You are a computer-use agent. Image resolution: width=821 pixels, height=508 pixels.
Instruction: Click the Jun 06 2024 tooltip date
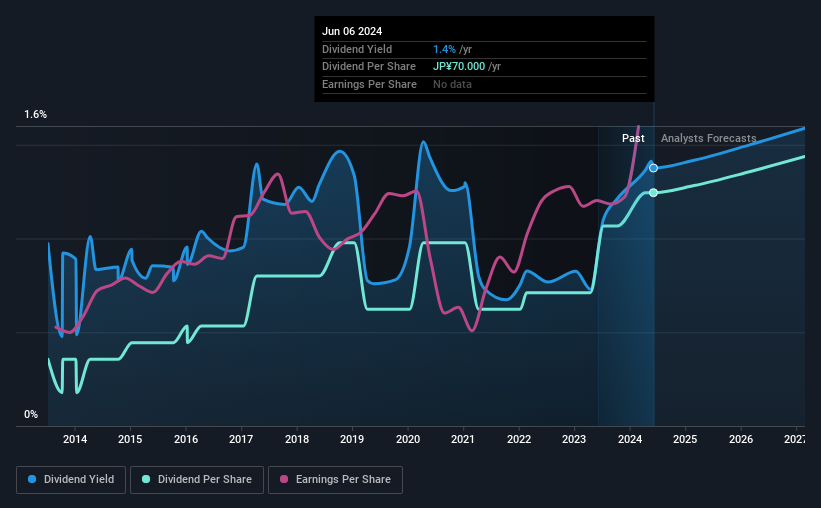352,31
